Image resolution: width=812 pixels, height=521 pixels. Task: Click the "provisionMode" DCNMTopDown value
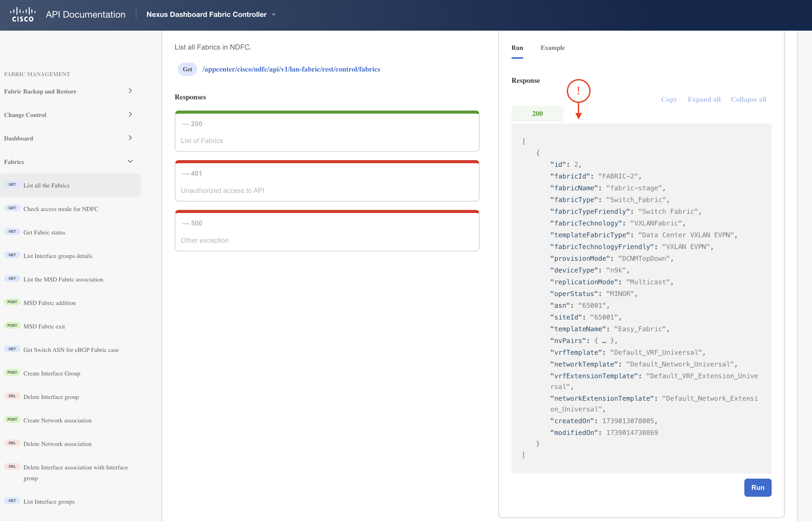pyautogui.click(x=644, y=258)
